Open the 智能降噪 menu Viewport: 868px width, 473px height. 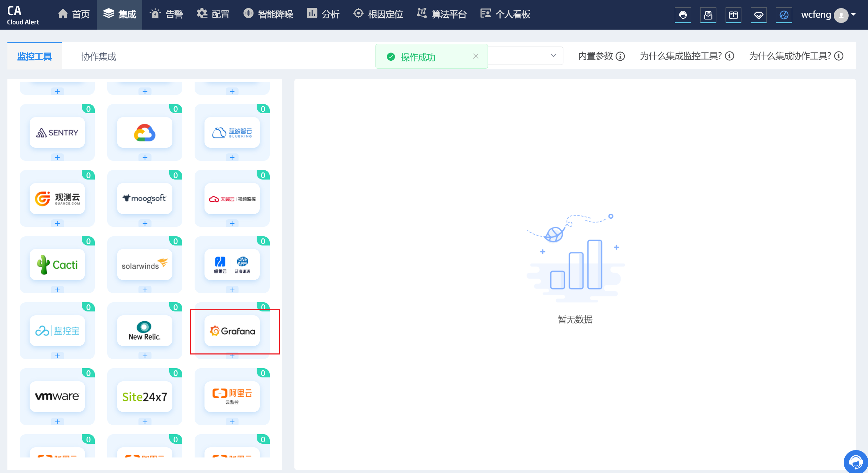(x=268, y=14)
